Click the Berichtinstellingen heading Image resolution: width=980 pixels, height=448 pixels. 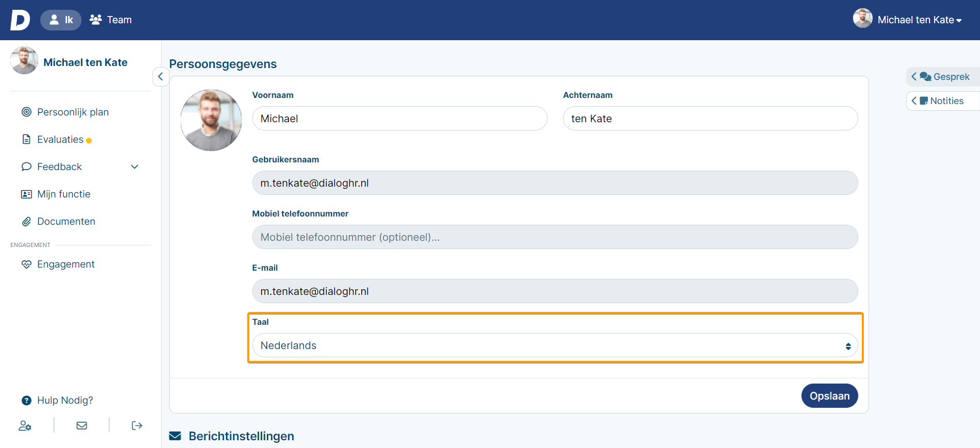pyautogui.click(x=241, y=436)
